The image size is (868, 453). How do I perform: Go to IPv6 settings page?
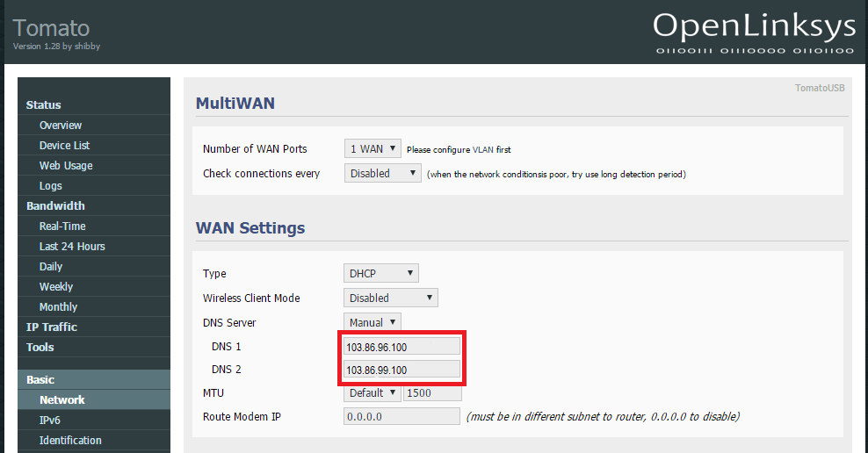pyautogui.click(x=50, y=421)
